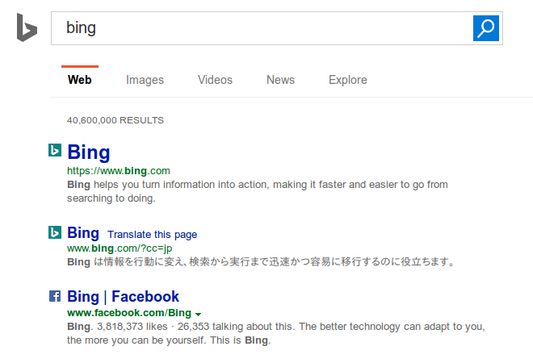Click the blue magnifier search button
Screen dimensions: 533x363
(x=486, y=28)
